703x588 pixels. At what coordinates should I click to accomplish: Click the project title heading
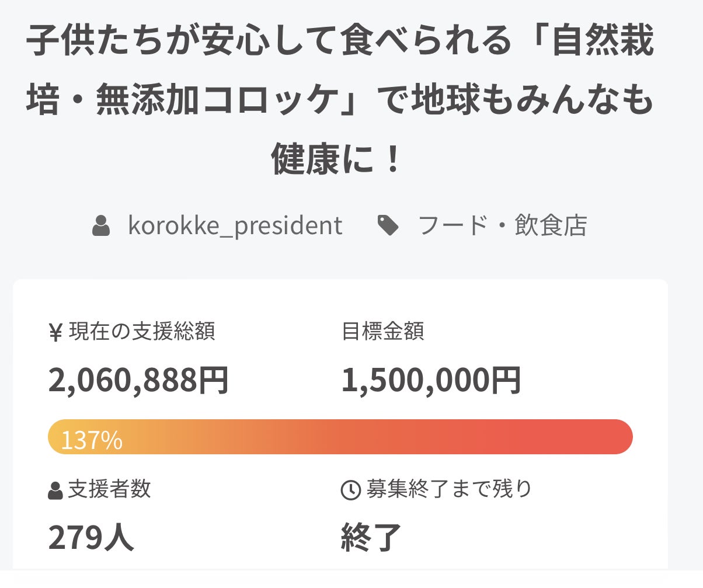(340, 100)
